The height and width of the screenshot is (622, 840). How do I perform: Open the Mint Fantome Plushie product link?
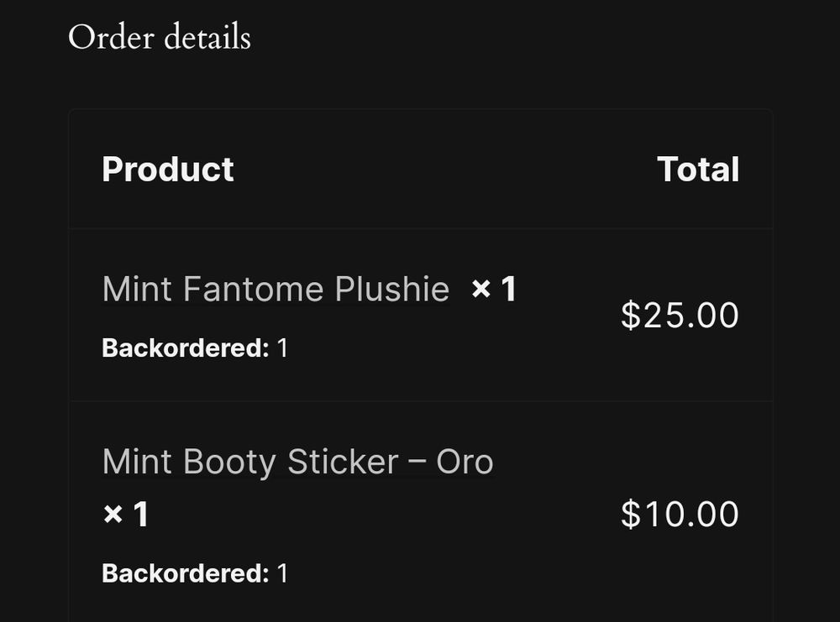[276, 289]
